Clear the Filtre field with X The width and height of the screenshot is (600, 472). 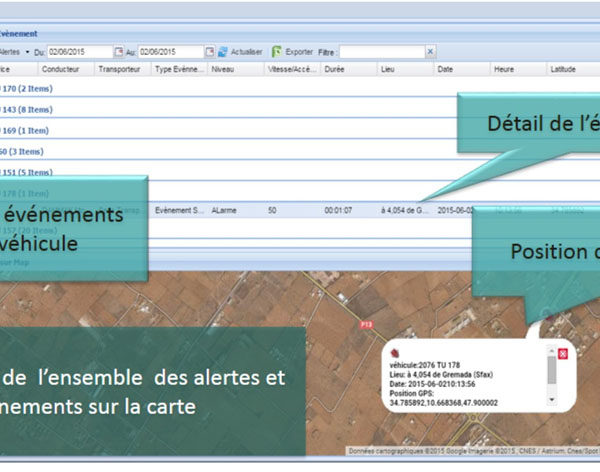[430, 51]
